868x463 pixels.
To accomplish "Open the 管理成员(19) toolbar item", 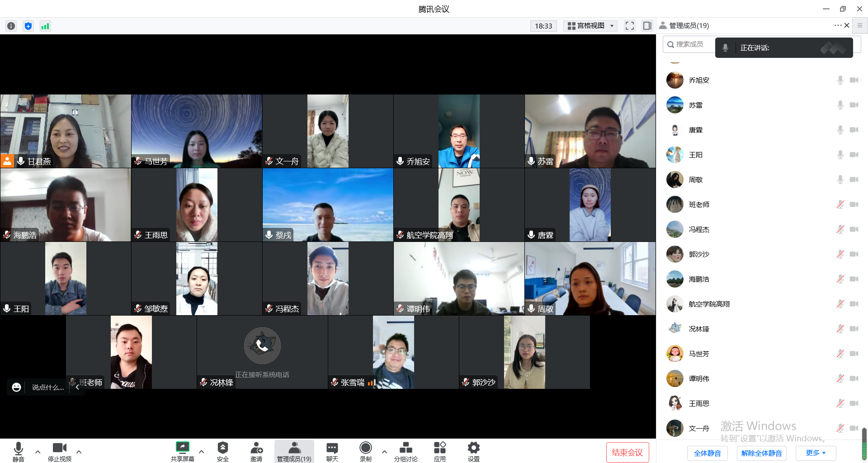I will [294, 451].
